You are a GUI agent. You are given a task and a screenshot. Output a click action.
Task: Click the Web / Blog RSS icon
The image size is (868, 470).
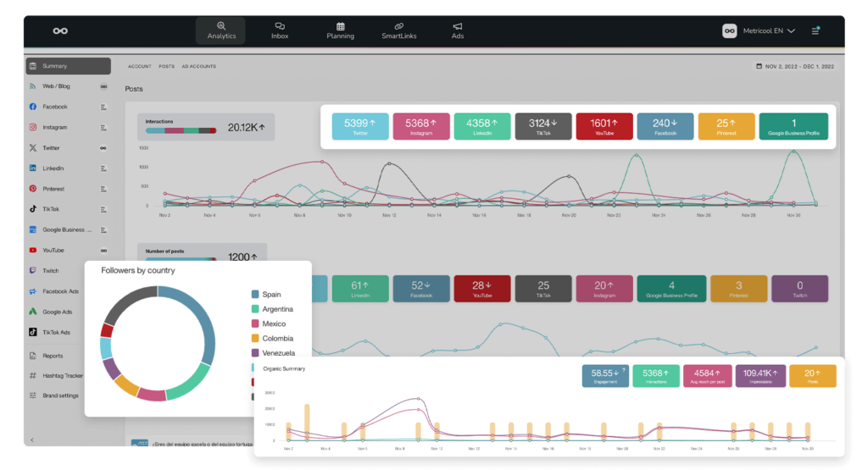33,86
